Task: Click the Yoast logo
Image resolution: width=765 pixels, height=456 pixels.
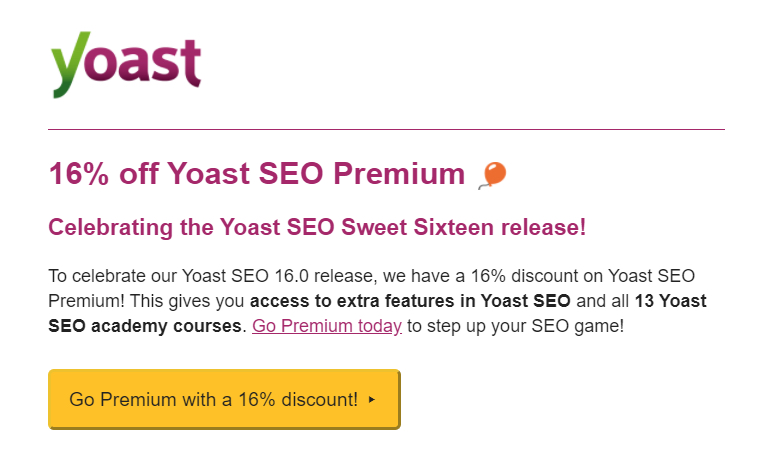Action: (x=126, y=64)
